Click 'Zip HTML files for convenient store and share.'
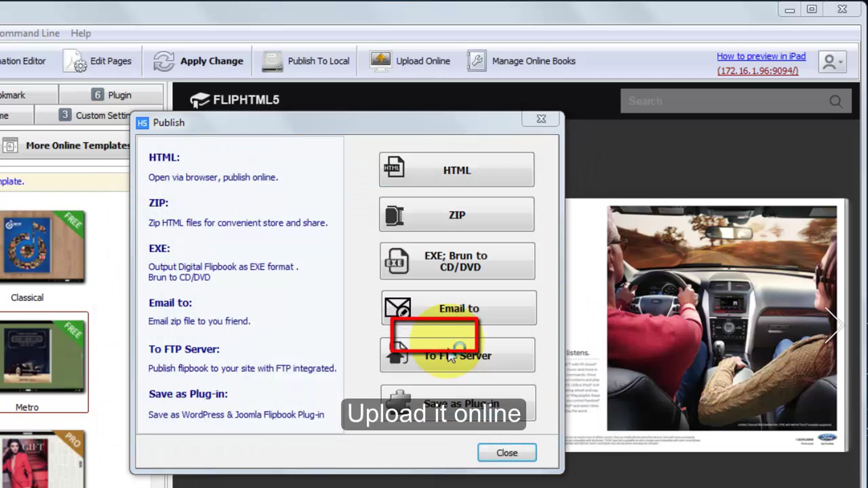This screenshot has height=488, width=868. 238,223
